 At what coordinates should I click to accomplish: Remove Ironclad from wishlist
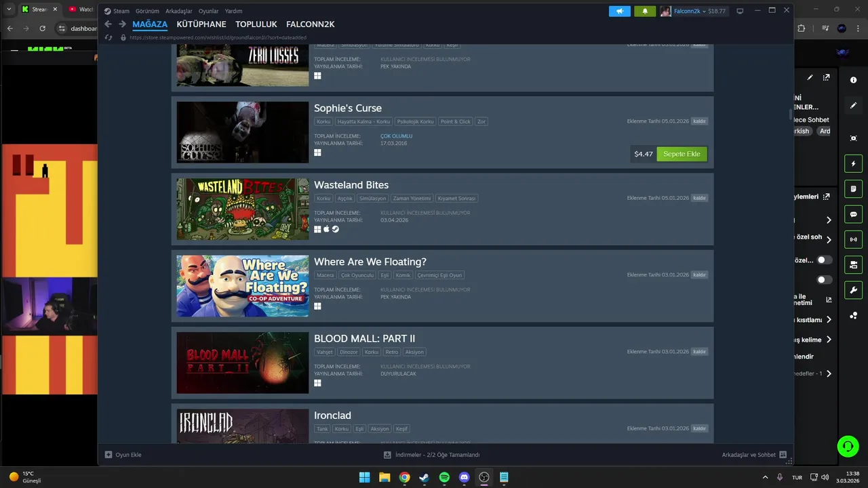tap(699, 428)
